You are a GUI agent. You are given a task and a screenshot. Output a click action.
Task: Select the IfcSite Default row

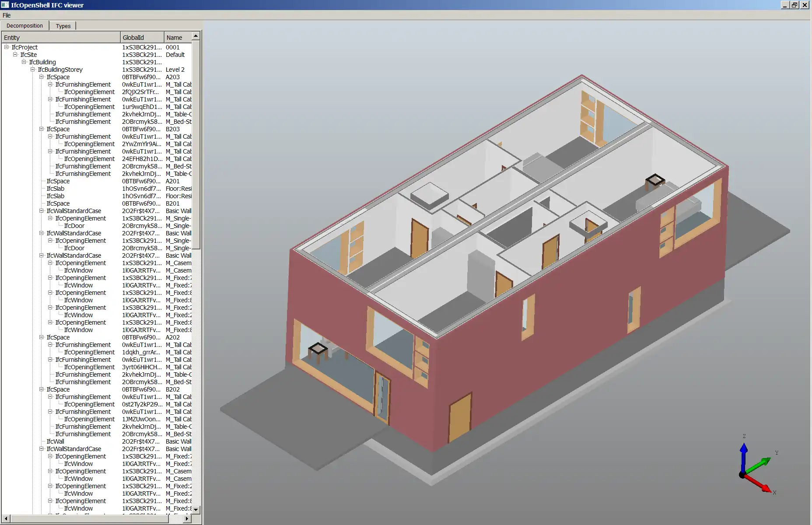[97, 55]
